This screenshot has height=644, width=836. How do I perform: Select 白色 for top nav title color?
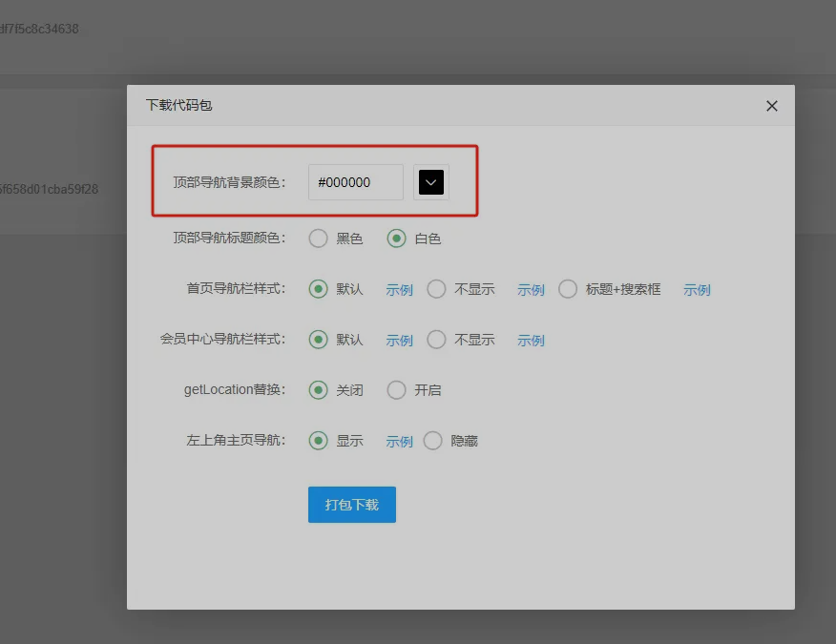pos(397,239)
